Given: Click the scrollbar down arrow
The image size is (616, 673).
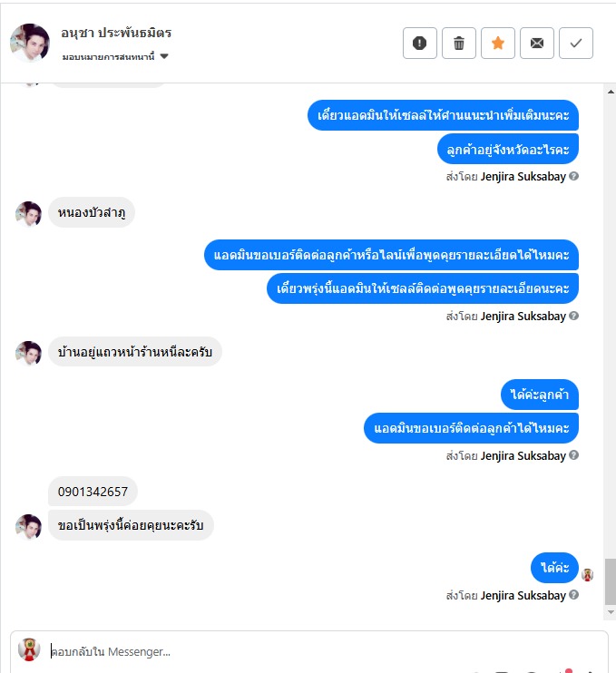Looking at the screenshot, I should (x=611, y=612).
